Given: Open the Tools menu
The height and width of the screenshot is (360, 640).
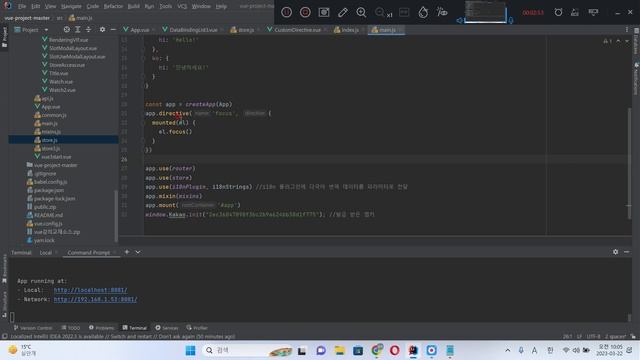Looking at the screenshot, I should [165, 6].
